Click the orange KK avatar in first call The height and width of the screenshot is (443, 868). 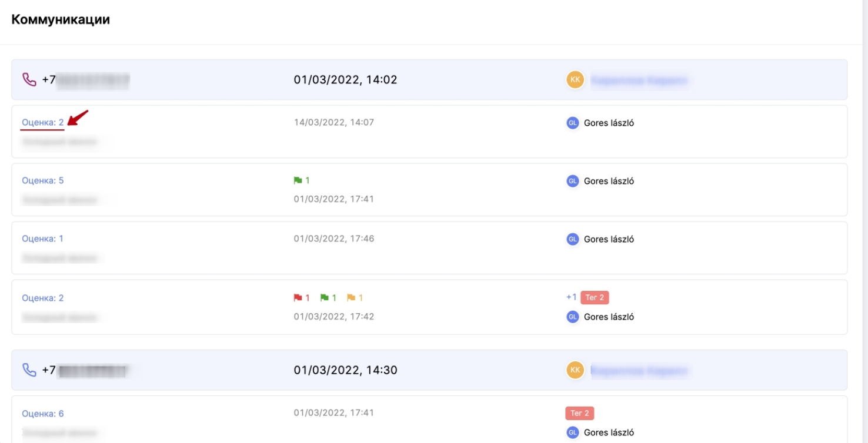tap(575, 79)
